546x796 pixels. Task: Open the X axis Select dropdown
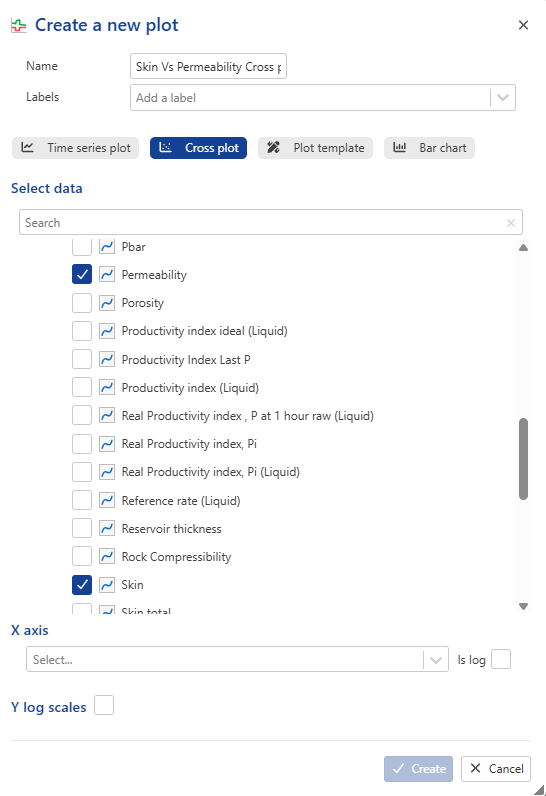point(237,659)
